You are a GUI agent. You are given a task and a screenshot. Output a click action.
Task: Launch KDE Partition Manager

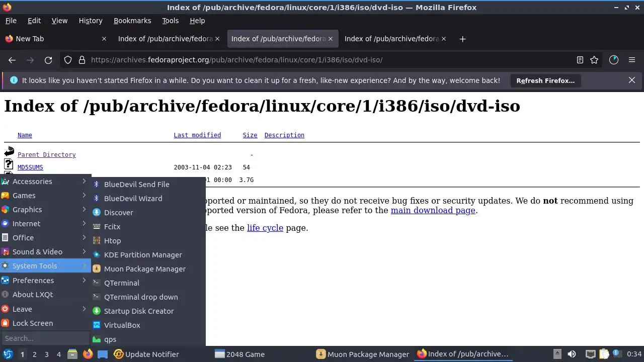(x=148, y=255)
